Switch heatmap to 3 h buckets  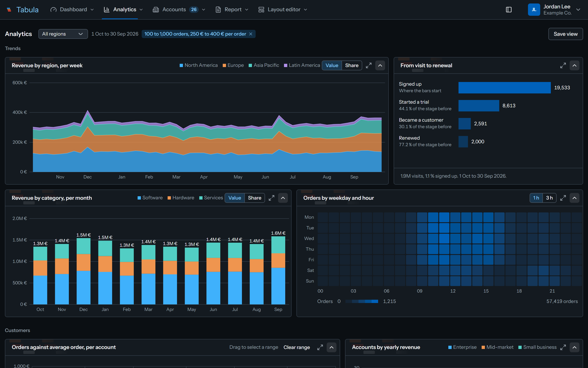click(549, 198)
